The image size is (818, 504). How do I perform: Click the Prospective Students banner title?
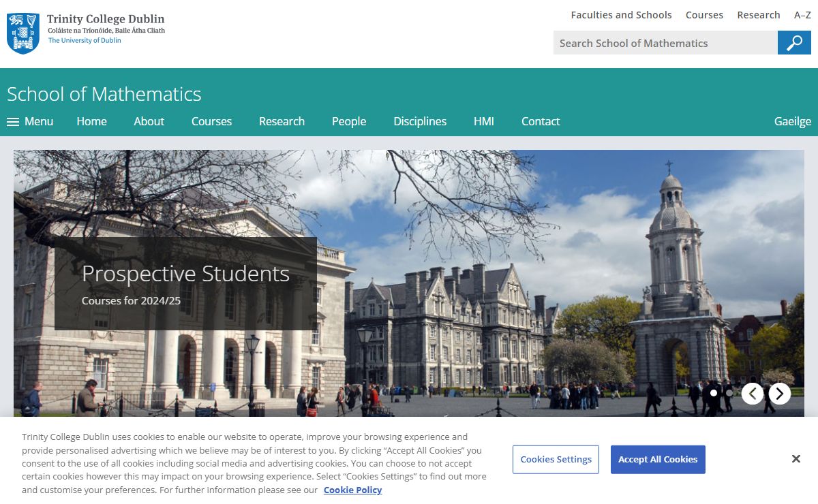click(x=185, y=274)
